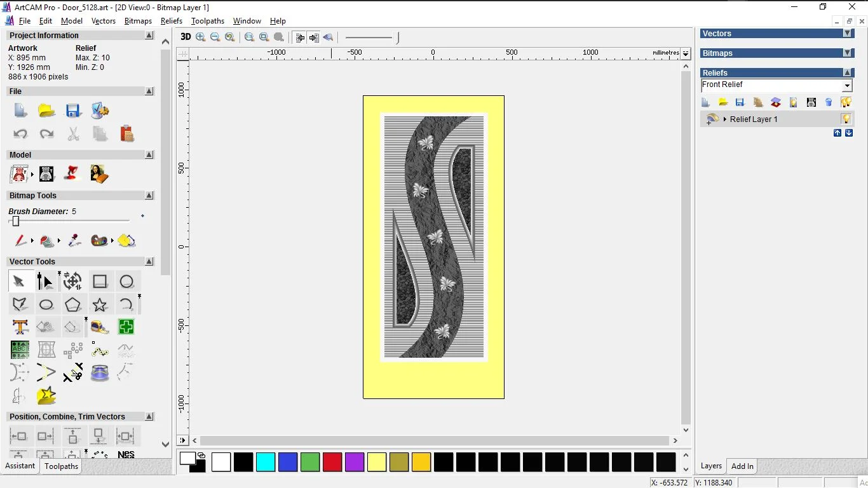Open the Add In tab
Image resolution: width=868 pixels, height=488 pixels.
coord(742,466)
